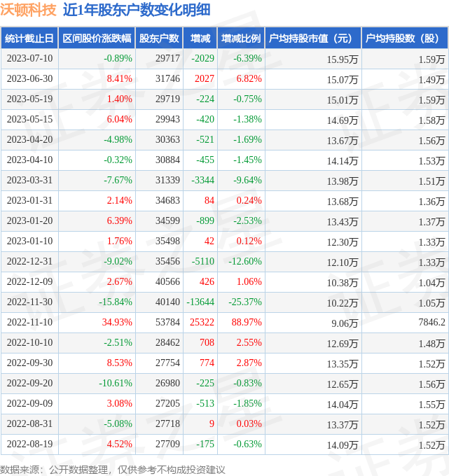Click the 沃顿科技 stock name title
The image size is (449, 476).
pos(29,10)
